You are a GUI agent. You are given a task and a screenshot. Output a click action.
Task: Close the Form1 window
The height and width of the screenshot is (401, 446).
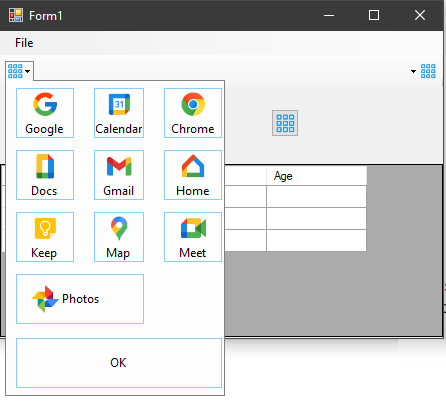pyautogui.click(x=420, y=15)
